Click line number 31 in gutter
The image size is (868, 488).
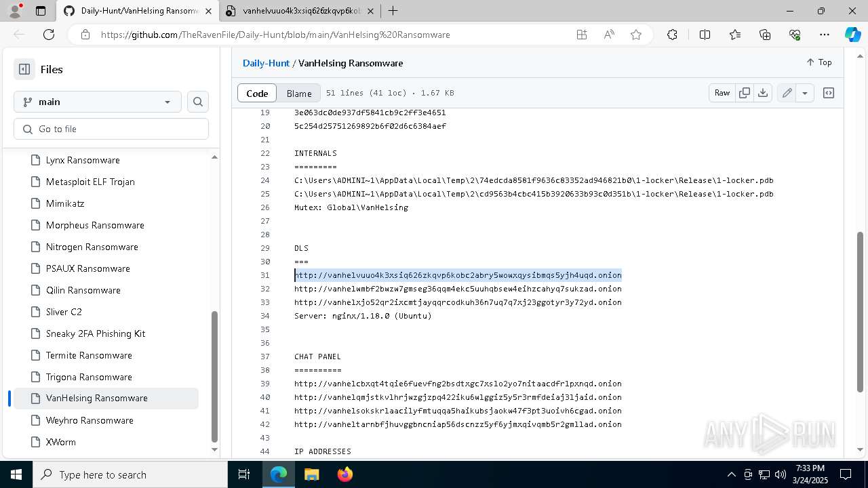[x=265, y=275]
